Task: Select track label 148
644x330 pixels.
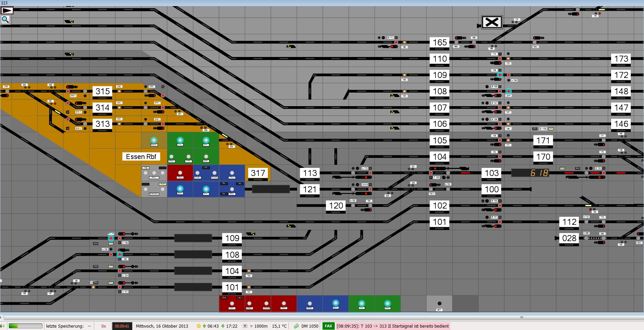Action: coord(621,91)
